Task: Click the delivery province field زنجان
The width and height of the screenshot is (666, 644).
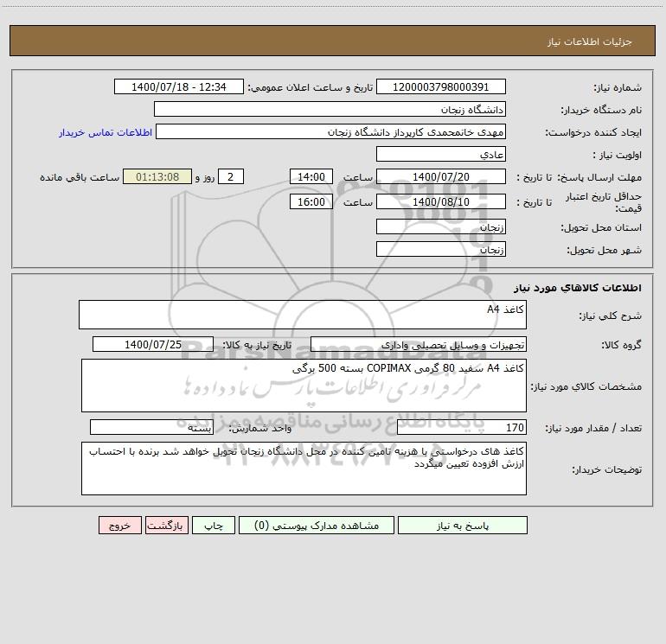Action: [x=441, y=226]
